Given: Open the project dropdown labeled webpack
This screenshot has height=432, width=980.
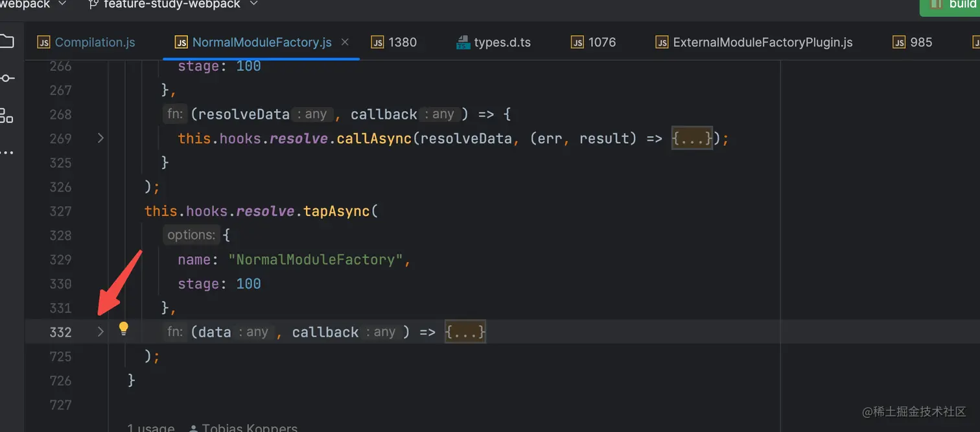Looking at the screenshot, I should 33,5.
